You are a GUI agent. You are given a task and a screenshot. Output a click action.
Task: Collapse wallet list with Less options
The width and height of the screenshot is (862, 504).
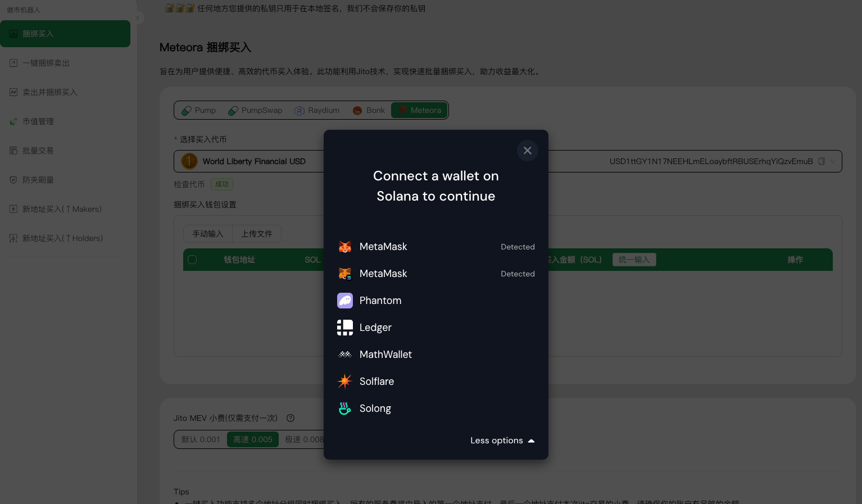point(502,441)
